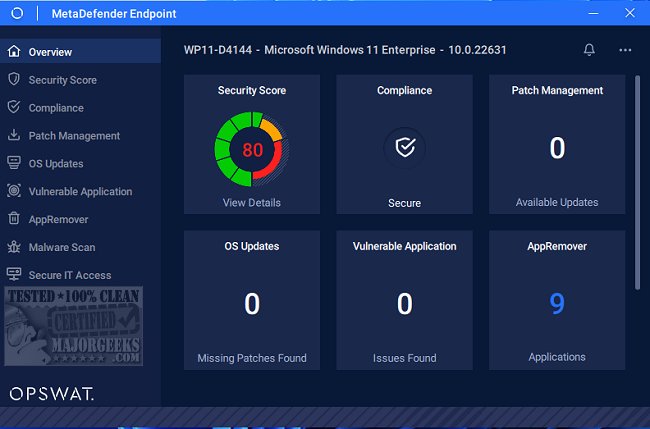
Task: Click the Overview home icon
Action: click(x=14, y=51)
